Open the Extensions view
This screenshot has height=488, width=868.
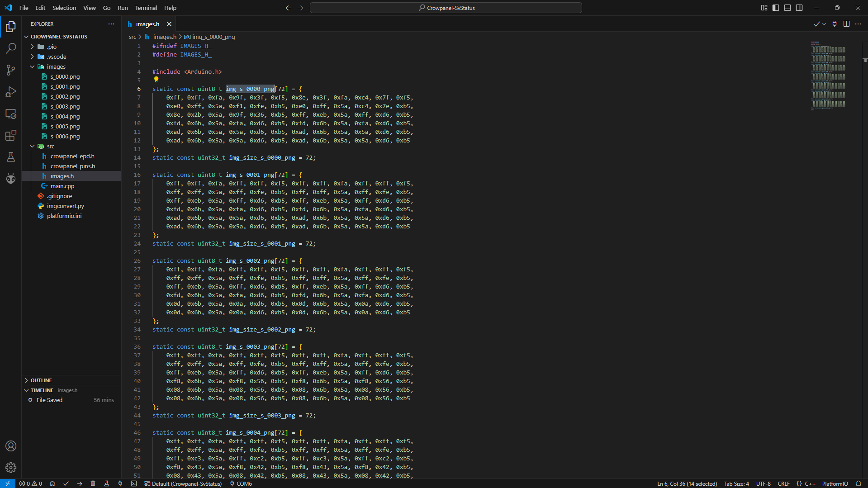[11, 135]
